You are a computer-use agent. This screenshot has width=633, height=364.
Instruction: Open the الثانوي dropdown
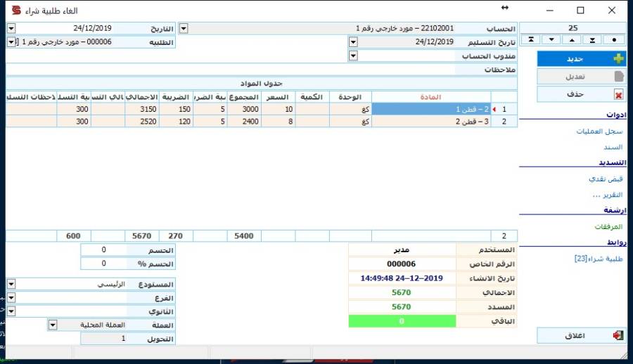(11, 311)
